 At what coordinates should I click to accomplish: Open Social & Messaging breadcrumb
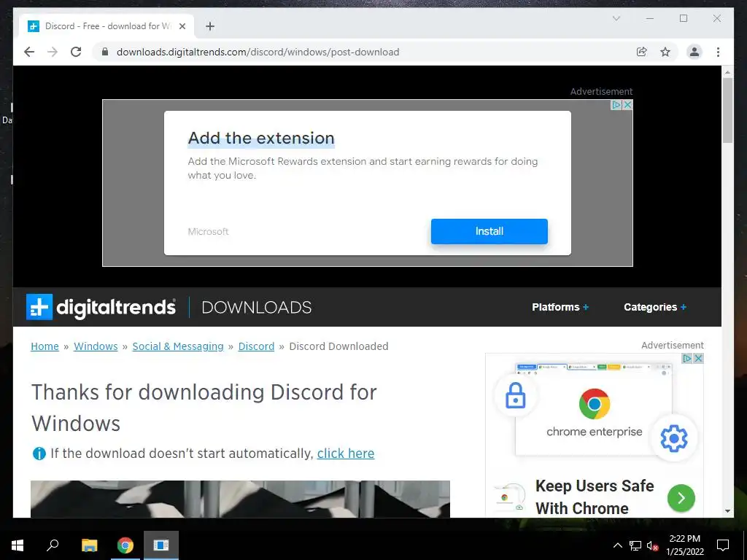point(178,346)
